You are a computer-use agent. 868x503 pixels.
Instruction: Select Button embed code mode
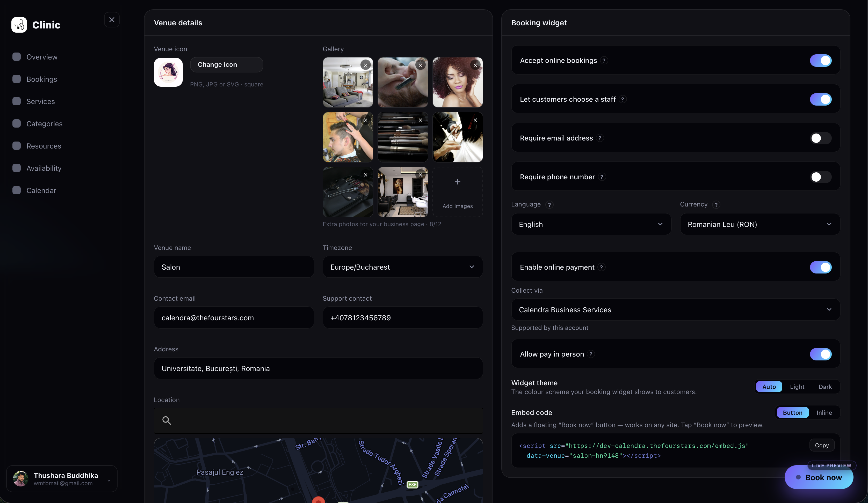pyautogui.click(x=792, y=412)
